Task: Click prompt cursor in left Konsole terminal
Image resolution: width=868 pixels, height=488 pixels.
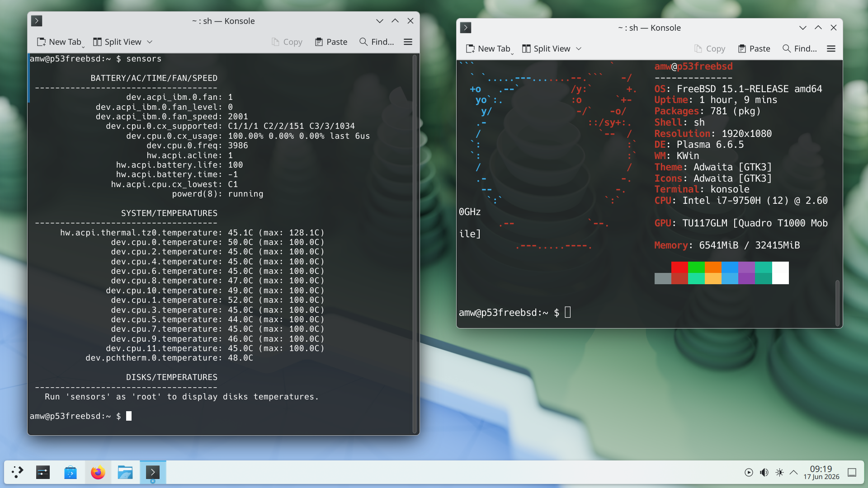Action: (129, 416)
